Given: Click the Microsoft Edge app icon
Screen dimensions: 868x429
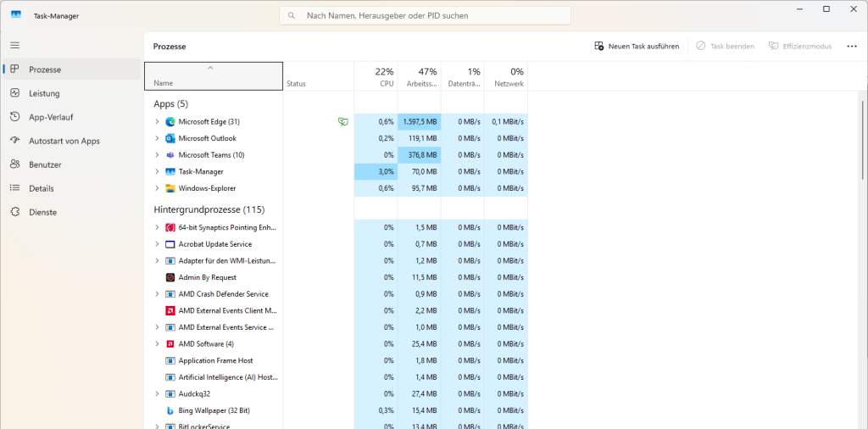Looking at the screenshot, I should 170,122.
